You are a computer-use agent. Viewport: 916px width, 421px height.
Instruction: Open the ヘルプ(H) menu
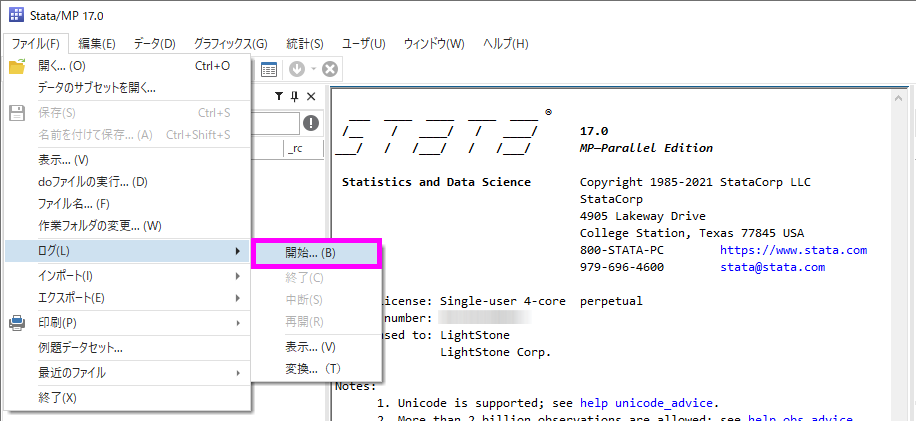[506, 43]
